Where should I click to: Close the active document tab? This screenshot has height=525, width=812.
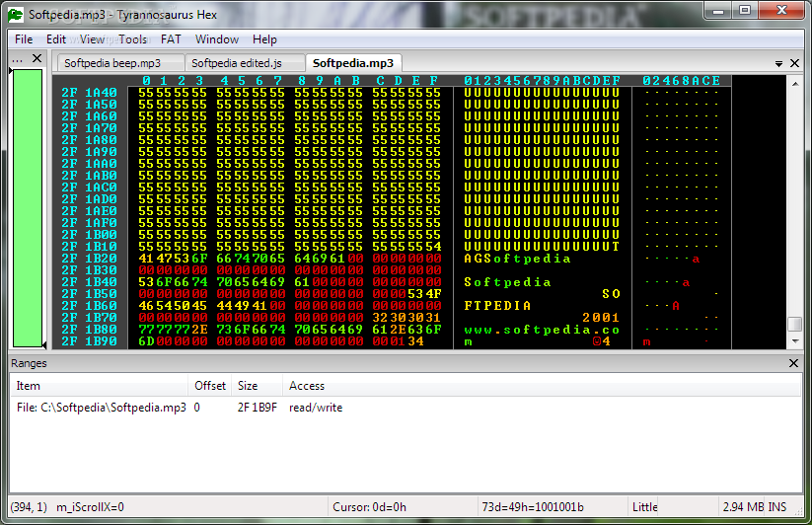[795, 63]
